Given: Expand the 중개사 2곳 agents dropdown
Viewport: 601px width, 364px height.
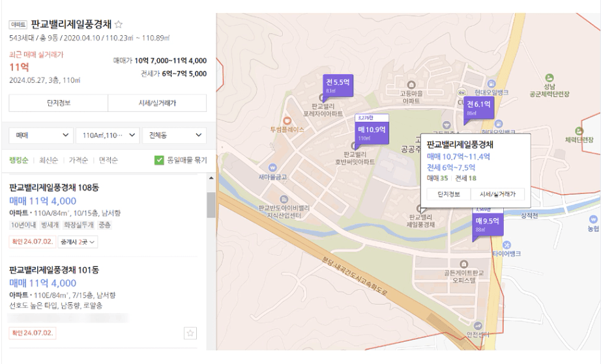Looking at the screenshot, I should coord(78,242).
